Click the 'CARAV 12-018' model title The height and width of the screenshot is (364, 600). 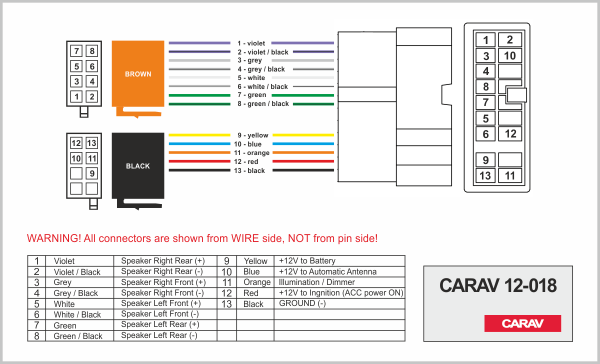tap(497, 285)
